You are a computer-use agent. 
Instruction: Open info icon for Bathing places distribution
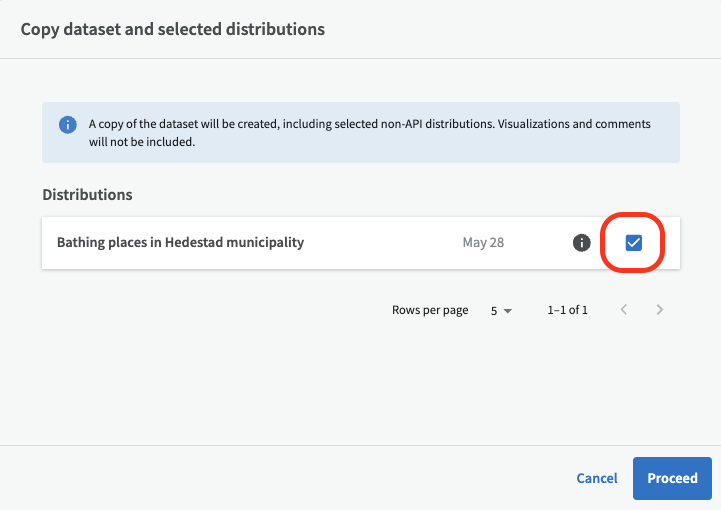tap(582, 243)
